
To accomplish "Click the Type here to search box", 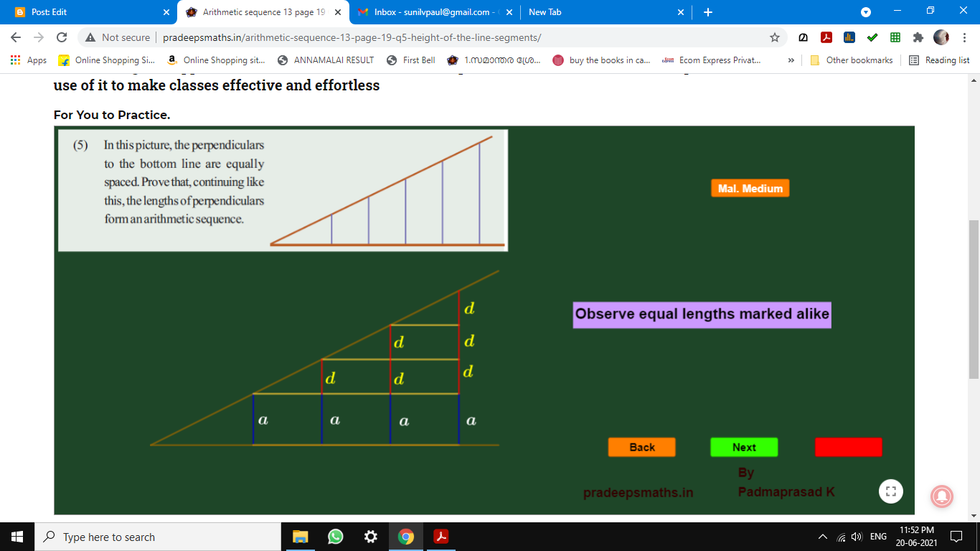I will pos(158,537).
